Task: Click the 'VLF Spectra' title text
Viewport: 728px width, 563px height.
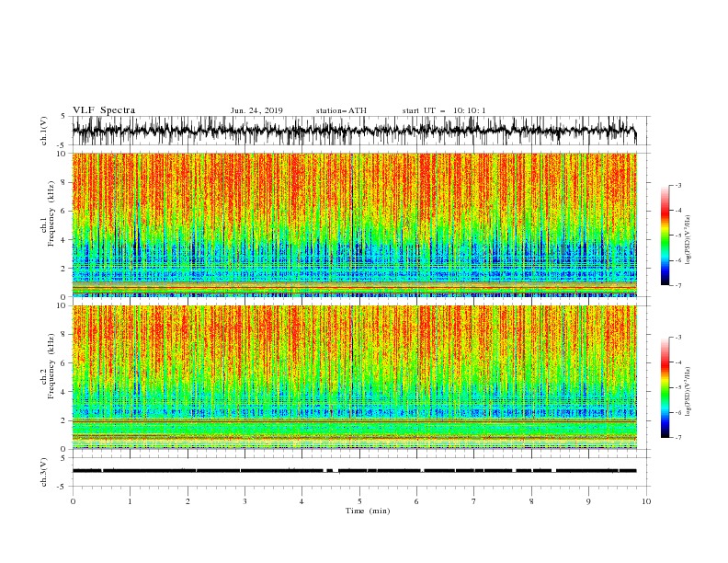Action: click(x=104, y=110)
